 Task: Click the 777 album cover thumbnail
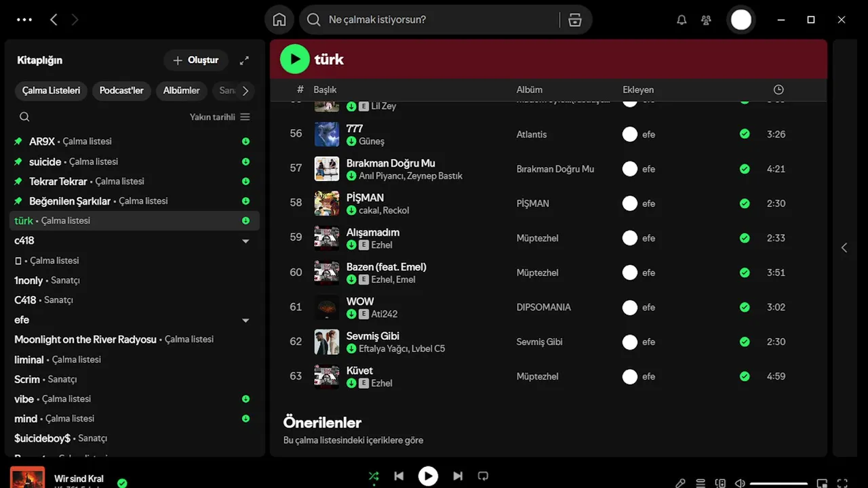point(327,134)
